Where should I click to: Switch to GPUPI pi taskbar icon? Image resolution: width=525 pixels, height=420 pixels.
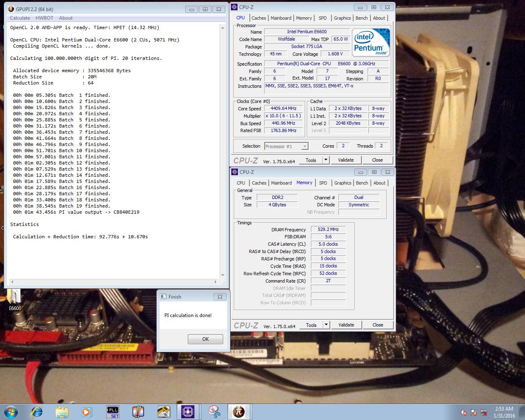click(x=239, y=411)
